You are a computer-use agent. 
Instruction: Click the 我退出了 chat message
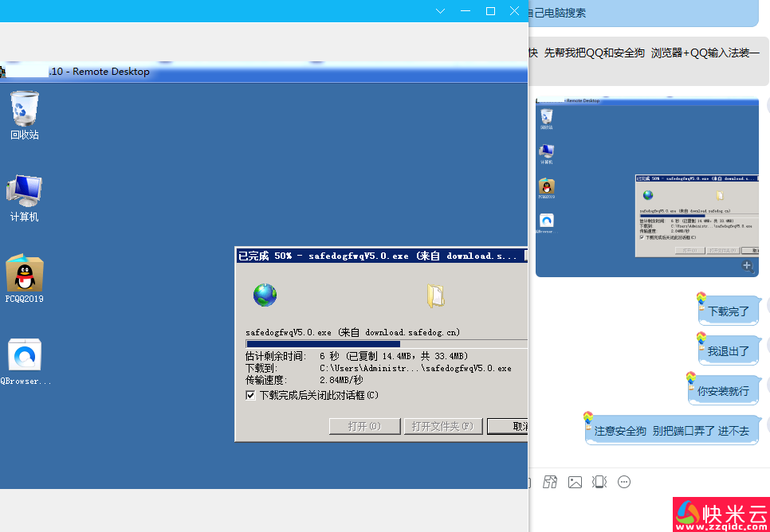pos(729,351)
